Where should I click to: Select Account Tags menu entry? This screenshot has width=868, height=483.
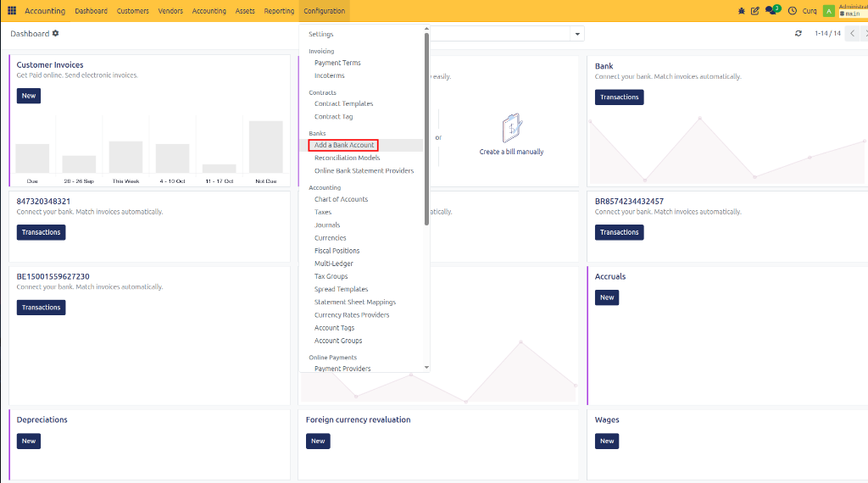(x=334, y=328)
